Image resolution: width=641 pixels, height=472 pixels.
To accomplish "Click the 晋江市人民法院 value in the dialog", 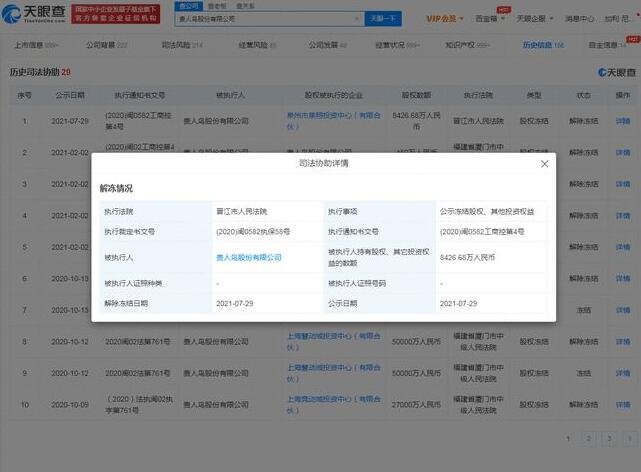I will (241, 211).
